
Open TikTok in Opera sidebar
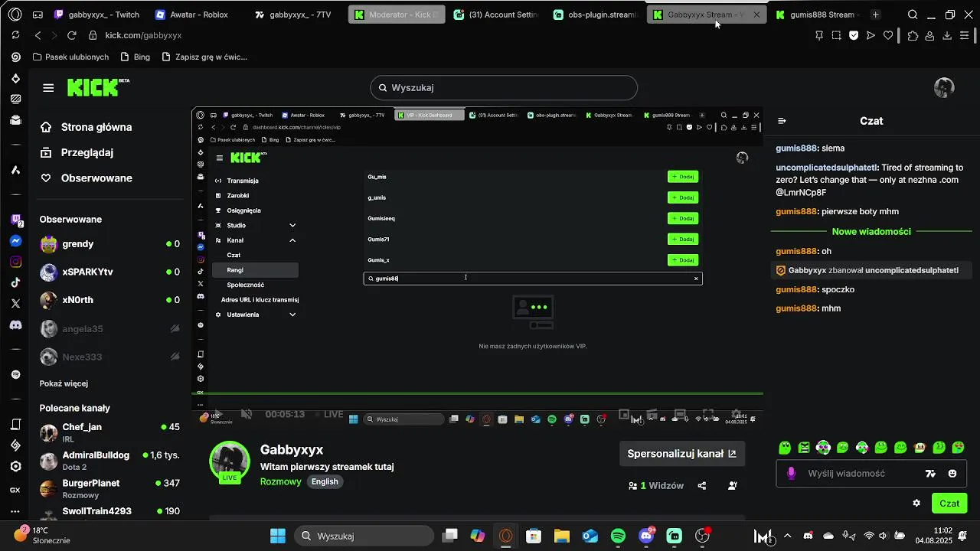[x=15, y=282]
